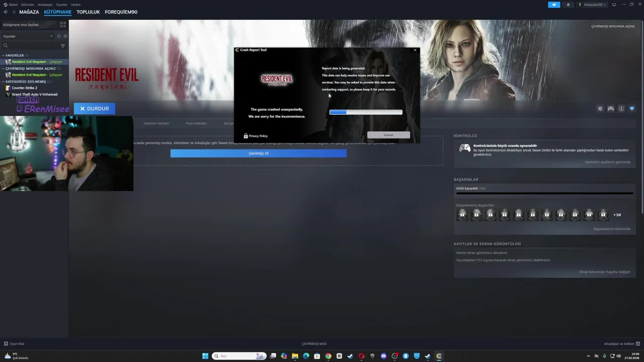Open the Puan Dükkânı tab
This screenshot has height=362, width=644.
click(196, 123)
